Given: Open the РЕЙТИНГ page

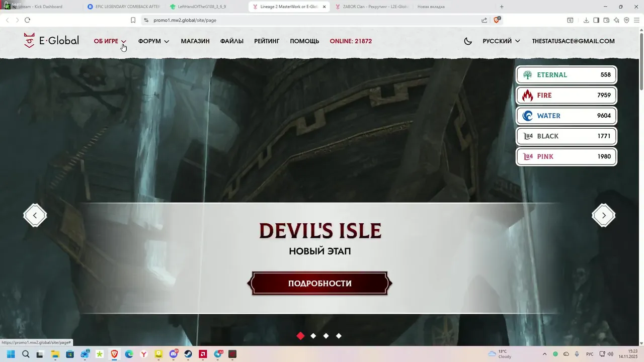Looking at the screenshot, I should point(267,41).
